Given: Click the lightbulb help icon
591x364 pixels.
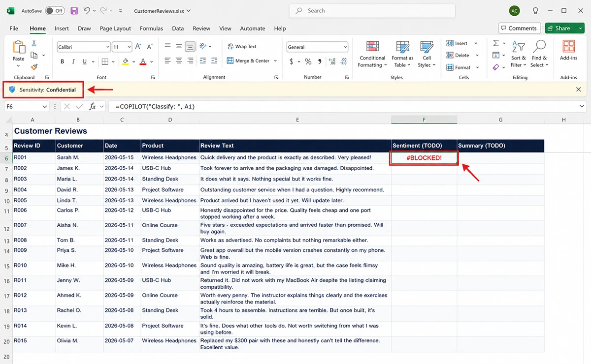Looking at the screenshot, I should pyautogui.click(x=535, y=10).
